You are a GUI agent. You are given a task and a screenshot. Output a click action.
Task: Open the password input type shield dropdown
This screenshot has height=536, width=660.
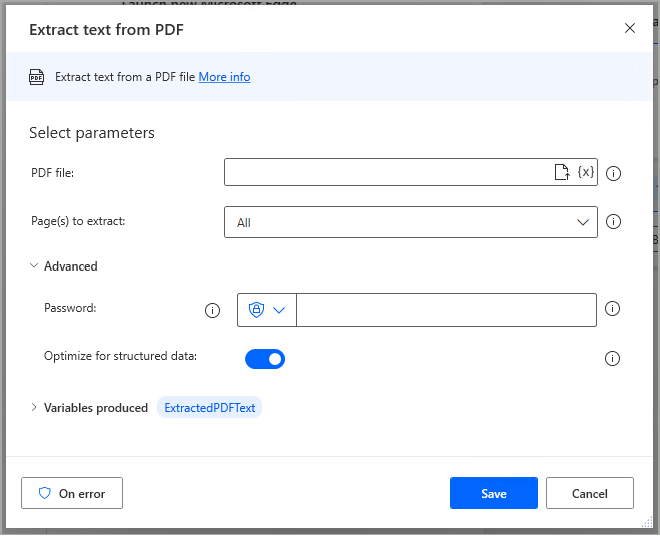pyautogui.click(x=267, y=310)
